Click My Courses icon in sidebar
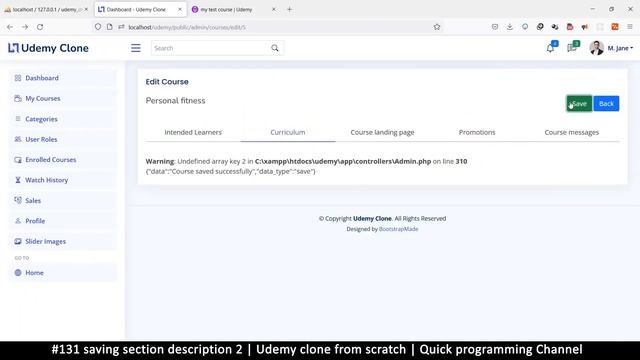640x360 pixels. tap(18, 98)
